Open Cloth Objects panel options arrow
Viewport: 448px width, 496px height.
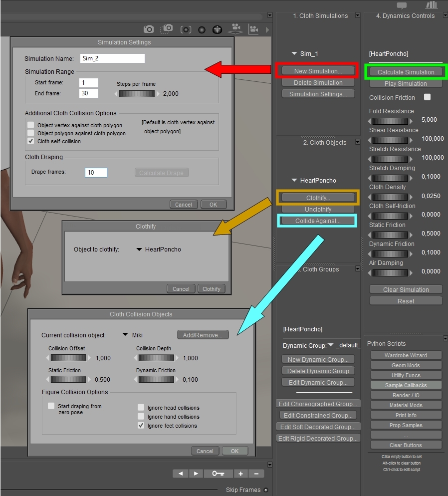[x=358, y=142]
